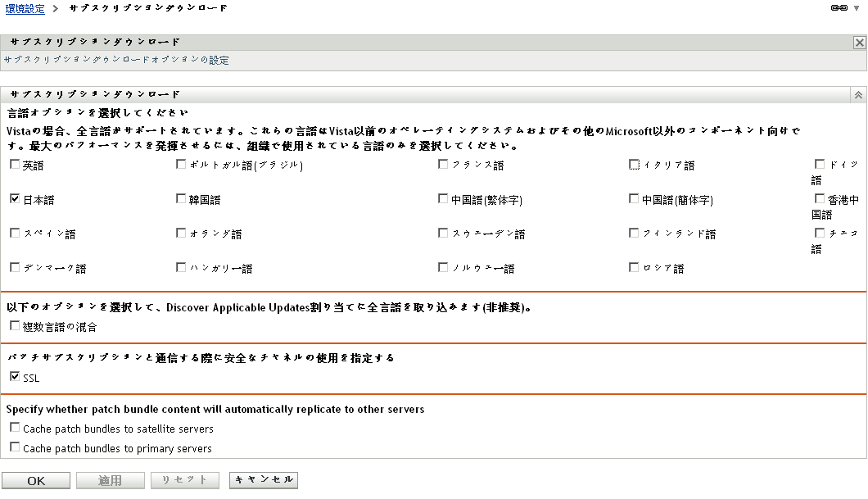Viewport: 868px width, 499px height.
Task: Open the 環境設定 breadcrumb link
Action: point(25,7)
